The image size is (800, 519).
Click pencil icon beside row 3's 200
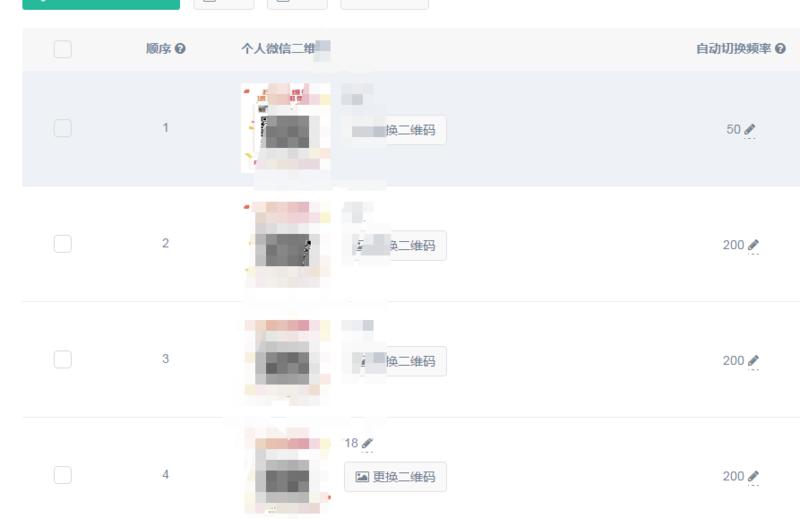(x=753, y=360)
